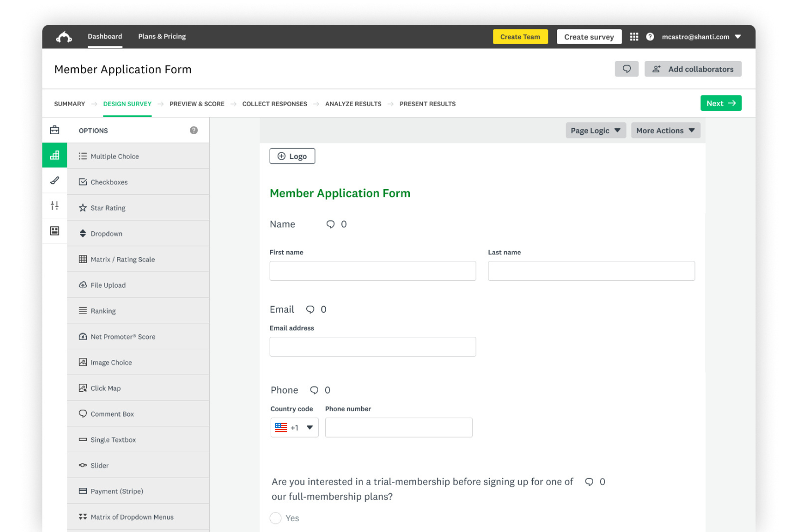The image size is (798, 532).
Task: Click the Star Rating star icon
Action: (x=82, y=208)
